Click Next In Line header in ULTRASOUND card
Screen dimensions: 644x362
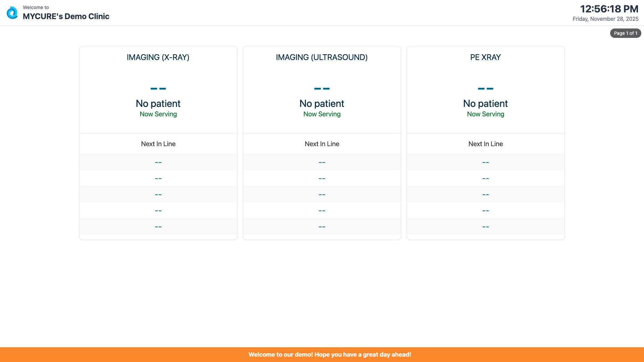[322, 144]
